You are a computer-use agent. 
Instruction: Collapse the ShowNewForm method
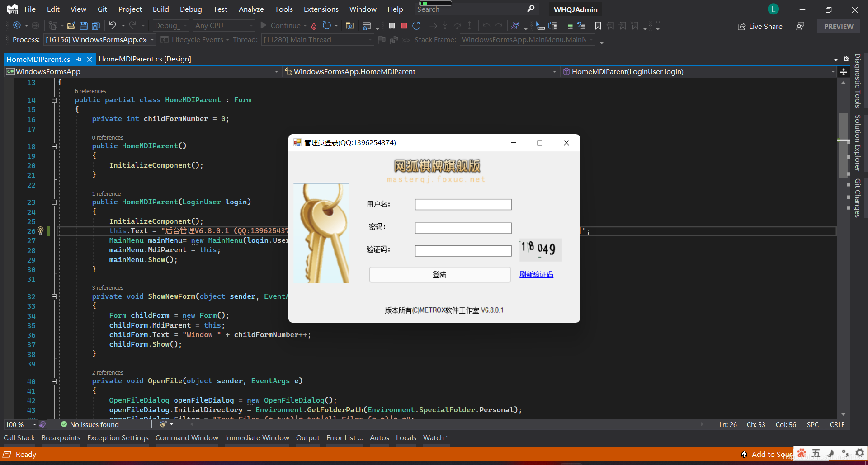pyautogui.click(x=54, y=297)
